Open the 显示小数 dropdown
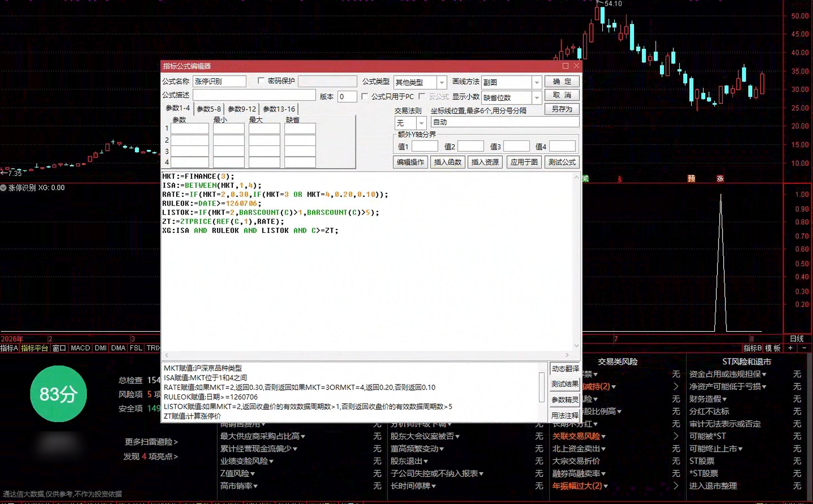813x504 pixels. (536, 98)
